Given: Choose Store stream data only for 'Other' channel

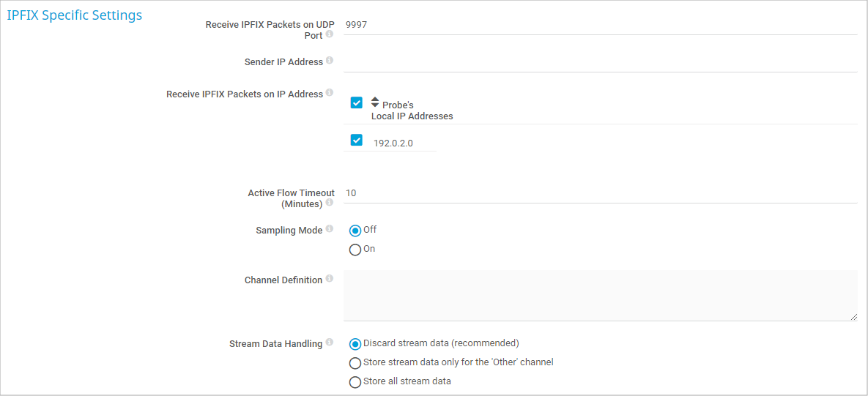Looking at the screenshot, I should [x=355, y=363].
